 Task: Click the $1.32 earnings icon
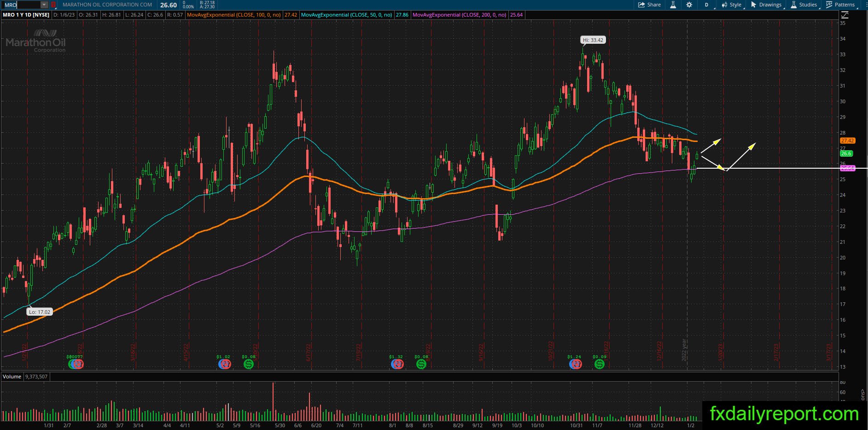point(397,364)
